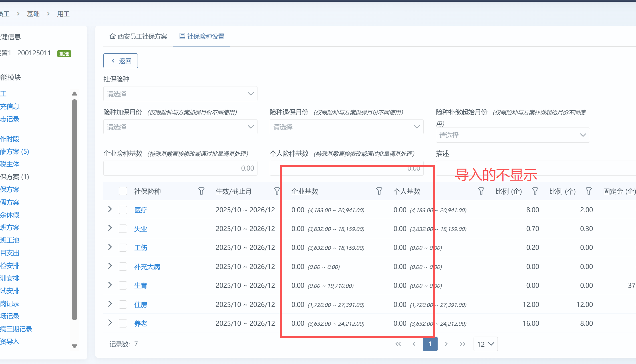Image resolution: width=636 pixels, height=364 pixels.
Task: Expand the 失业 row details
Action: 110,228
